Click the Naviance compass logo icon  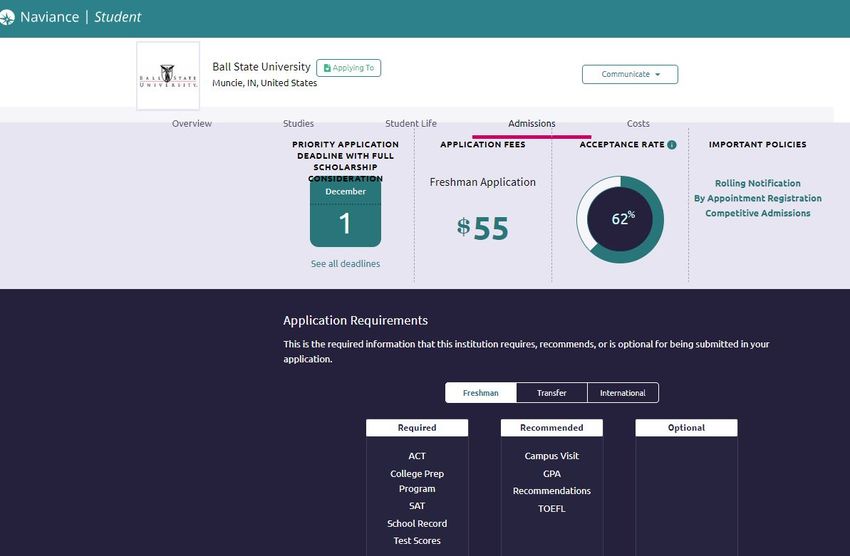7,18
